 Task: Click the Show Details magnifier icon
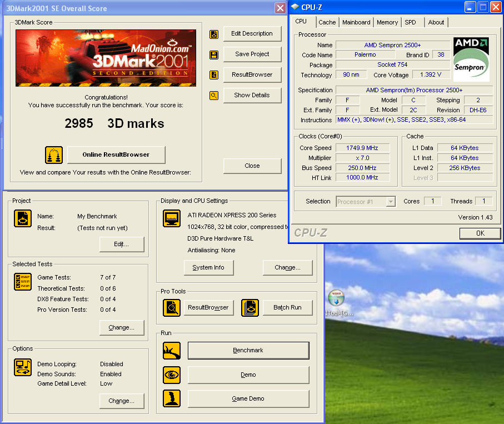[x=214, y=96]
